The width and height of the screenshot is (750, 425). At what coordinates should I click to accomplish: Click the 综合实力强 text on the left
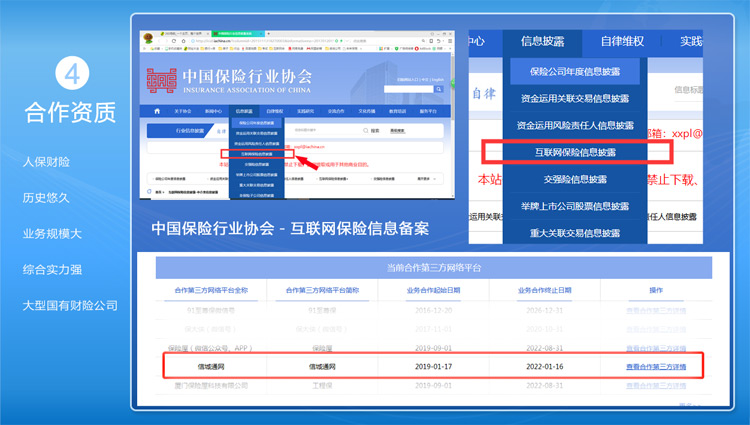coord(52,270)
